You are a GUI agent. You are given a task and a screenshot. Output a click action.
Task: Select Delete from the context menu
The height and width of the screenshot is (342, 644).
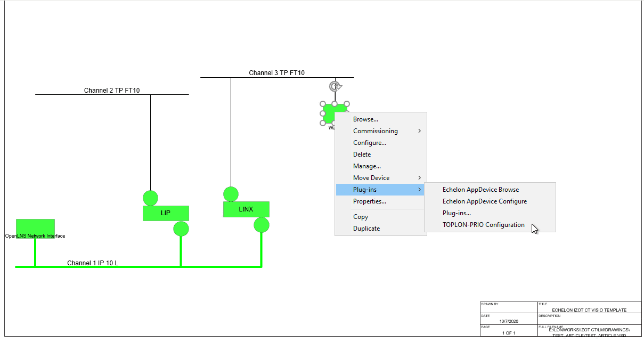pyautogui.click(x=362, y=154)
